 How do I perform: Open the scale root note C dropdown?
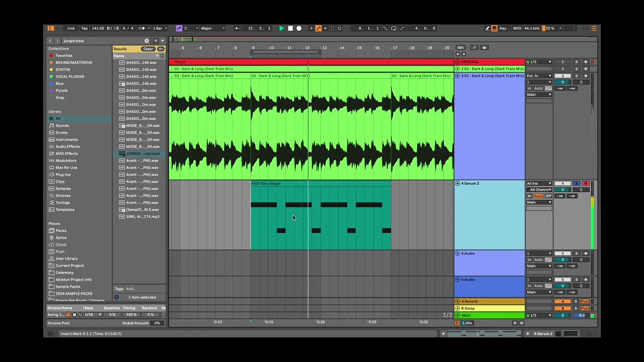191,28
